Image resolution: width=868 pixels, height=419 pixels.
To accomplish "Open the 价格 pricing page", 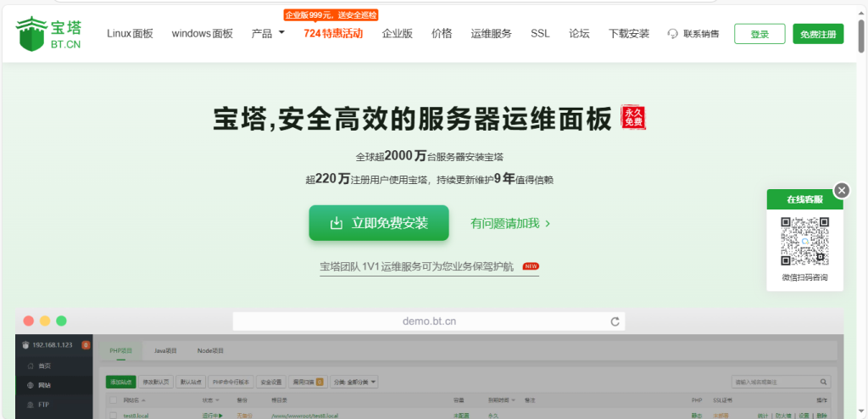I will (x=442, y=34).
